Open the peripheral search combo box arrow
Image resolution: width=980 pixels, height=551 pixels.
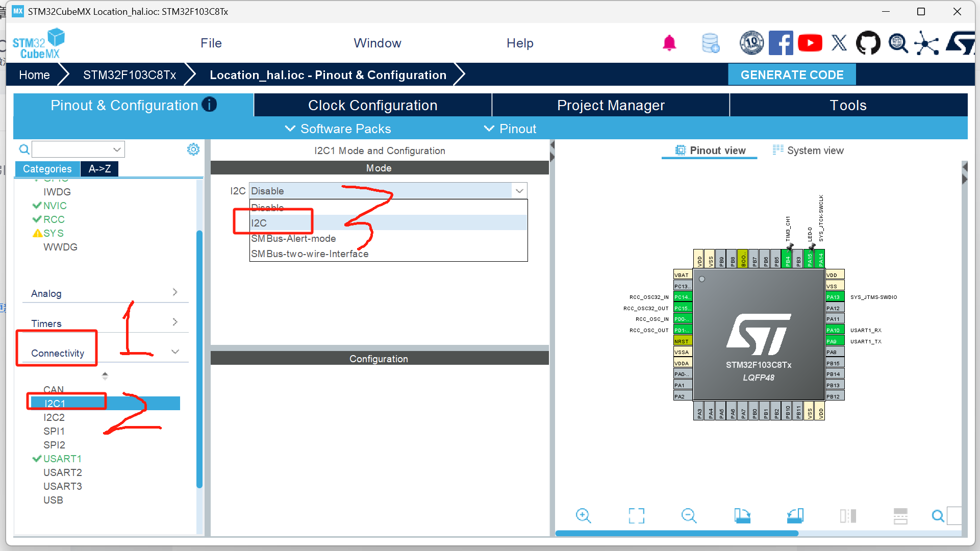[117, 149]
